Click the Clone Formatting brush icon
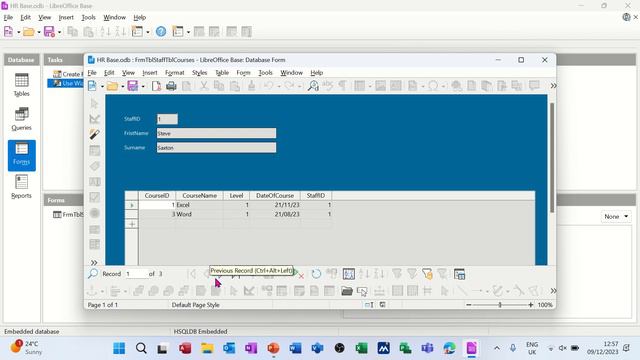 point(251,86)
